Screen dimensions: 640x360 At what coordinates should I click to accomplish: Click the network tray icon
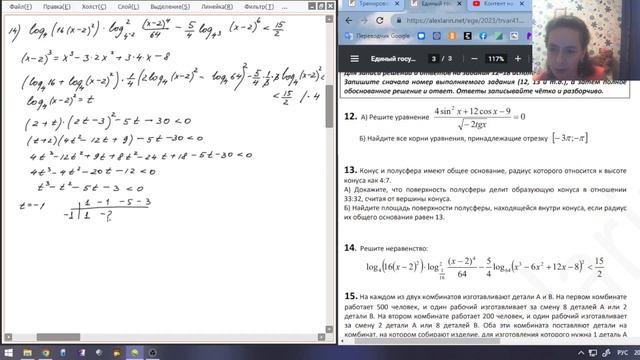tap(593, 353)
